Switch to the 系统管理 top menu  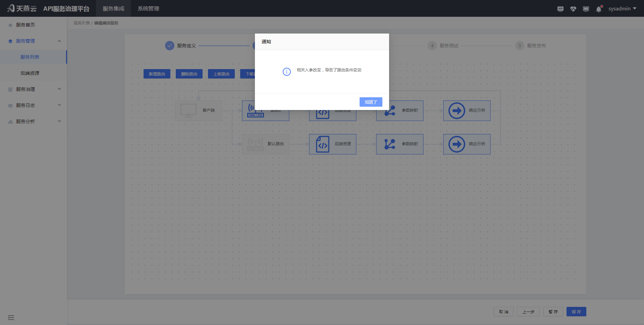click(x=148, y=8)
